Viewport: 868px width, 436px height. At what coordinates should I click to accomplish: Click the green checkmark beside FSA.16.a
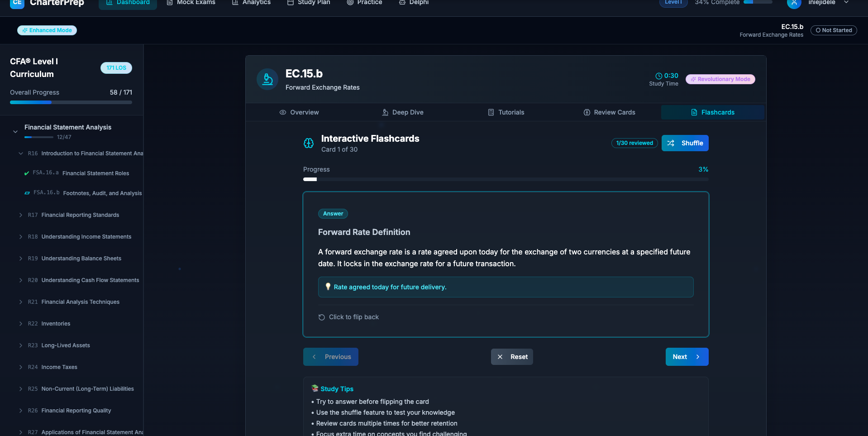coord(27,173)
